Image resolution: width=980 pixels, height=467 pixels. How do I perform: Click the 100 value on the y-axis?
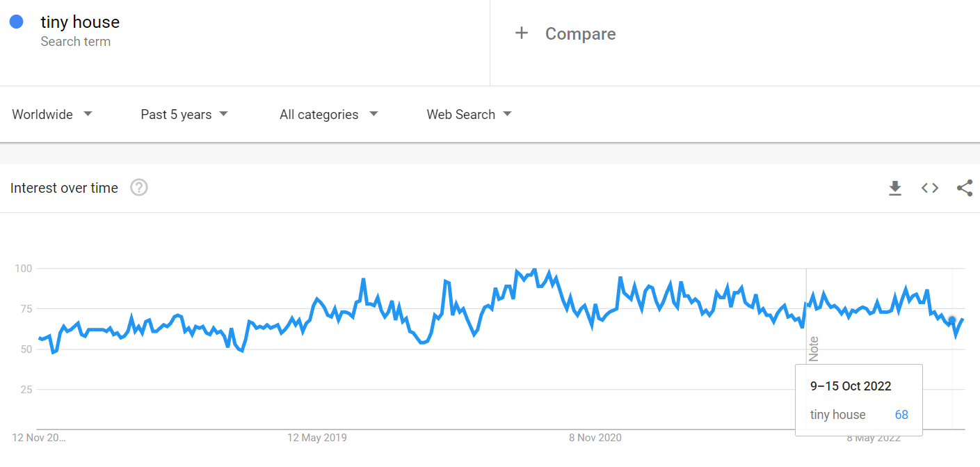(24, 269)
